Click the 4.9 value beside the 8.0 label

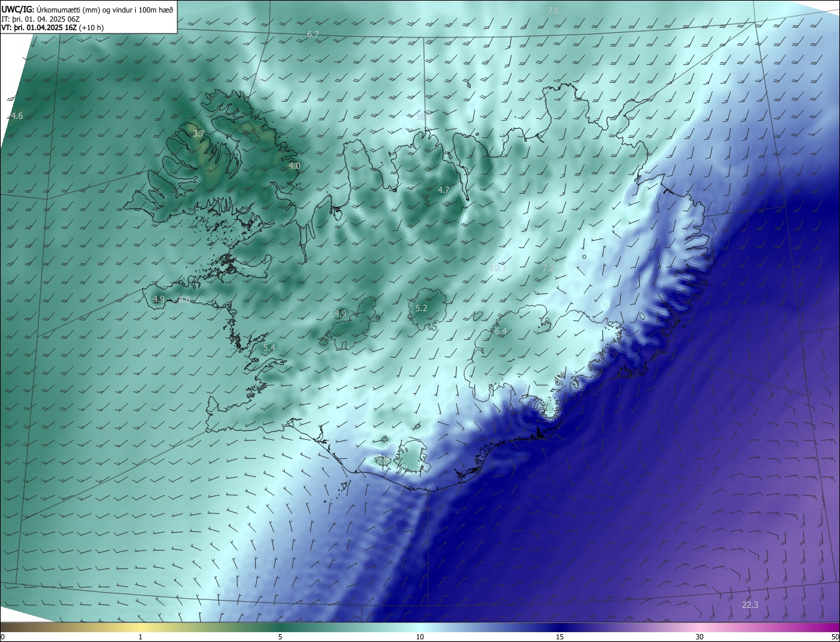click(158, 299)
